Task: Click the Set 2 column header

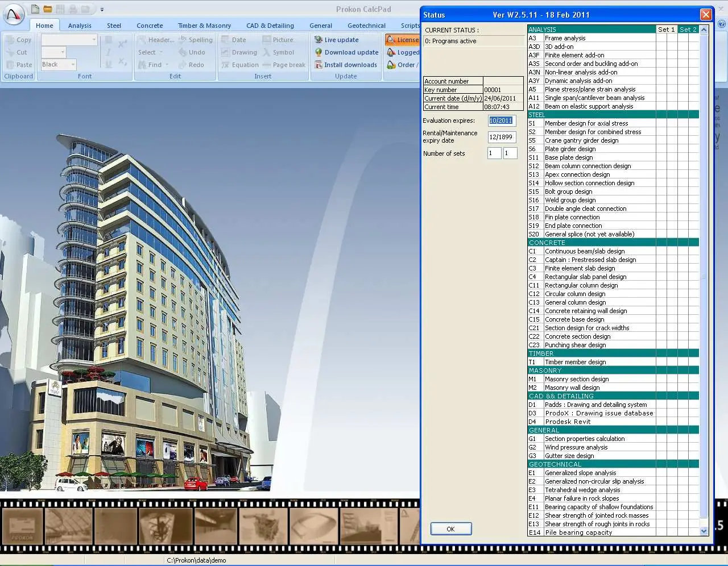Action: click(688, 30)
